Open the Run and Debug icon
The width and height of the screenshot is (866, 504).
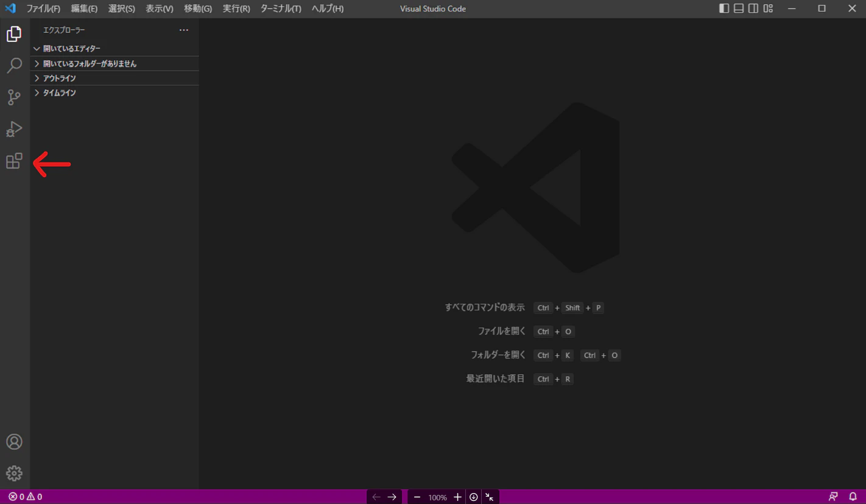point(14,129)
